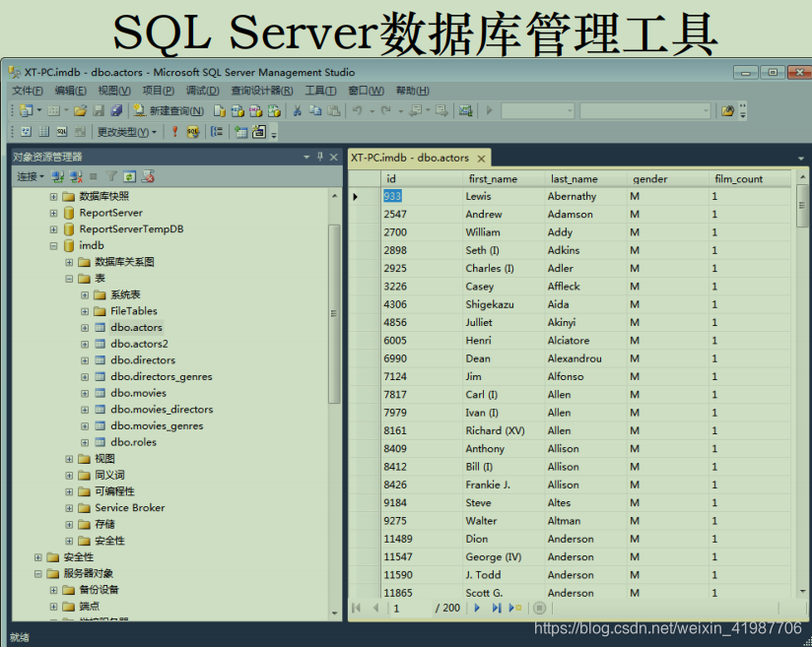Screen dimensions: 812x647
Task: Click the Add New Derived Table icon
Action: click(259, 132)
